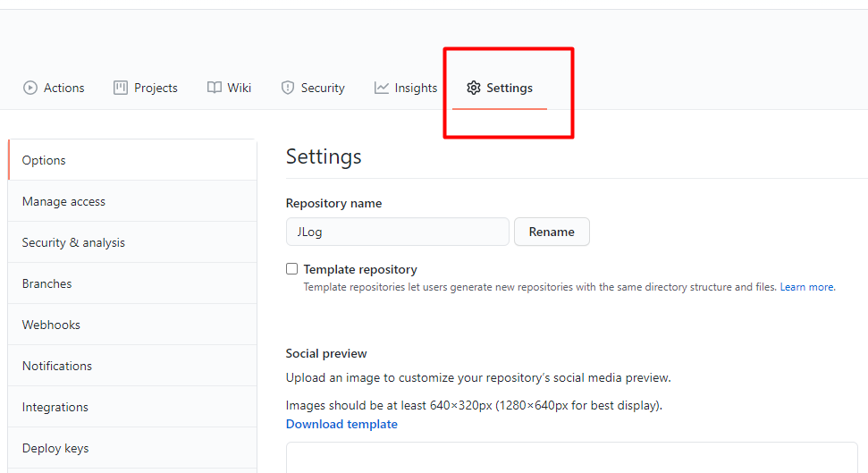Click the Wiki book icon

(215, 88)
